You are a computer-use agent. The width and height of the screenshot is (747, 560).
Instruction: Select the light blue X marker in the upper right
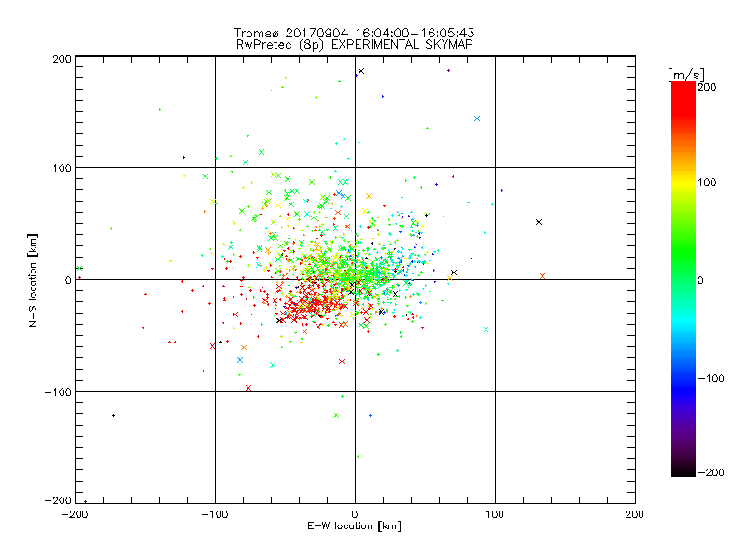[x=477, y=119]
